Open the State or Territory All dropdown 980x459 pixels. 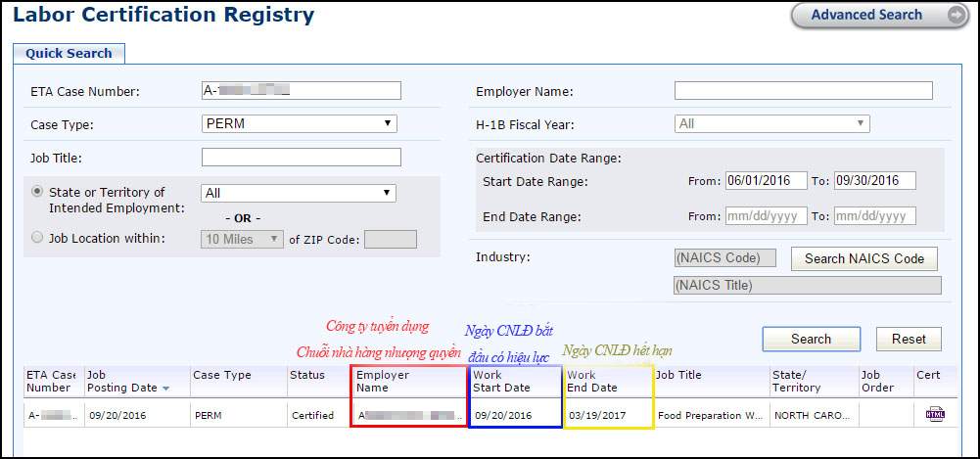(x=299, y=193)
